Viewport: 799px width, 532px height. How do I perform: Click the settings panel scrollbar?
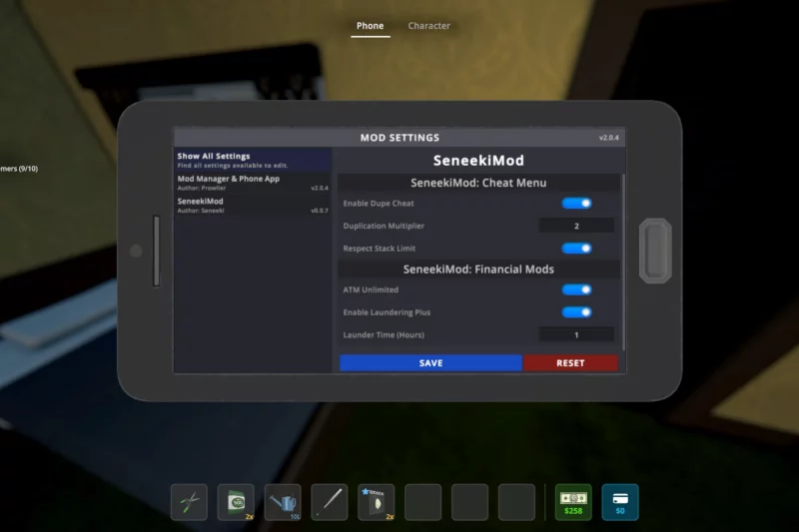click(623, 263)
